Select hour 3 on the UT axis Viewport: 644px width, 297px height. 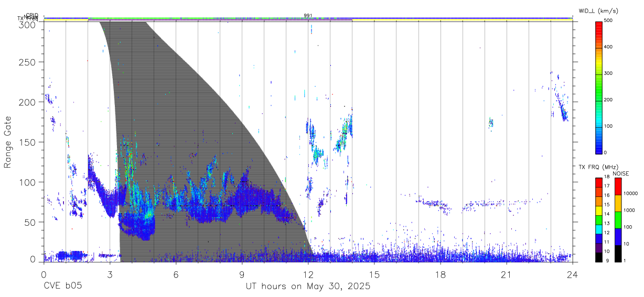click(110, 274)
